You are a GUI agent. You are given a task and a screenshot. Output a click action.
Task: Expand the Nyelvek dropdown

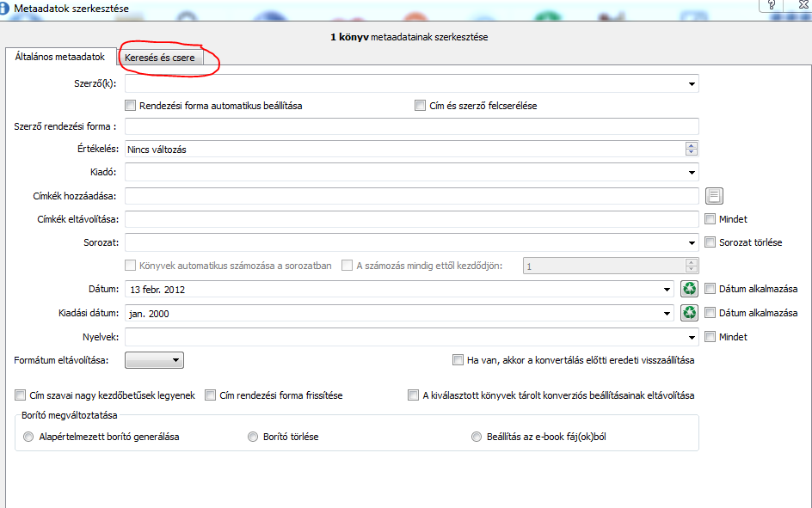(692, 337)
